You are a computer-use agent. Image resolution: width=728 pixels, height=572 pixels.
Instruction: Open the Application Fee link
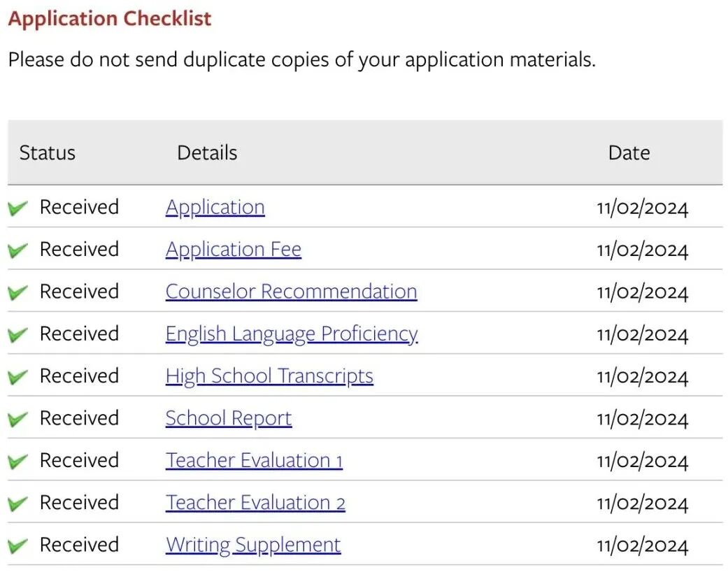tap(233, 250)
